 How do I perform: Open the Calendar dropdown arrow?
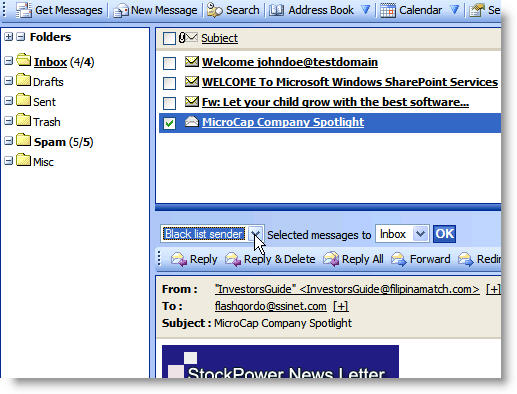[454, 10]
